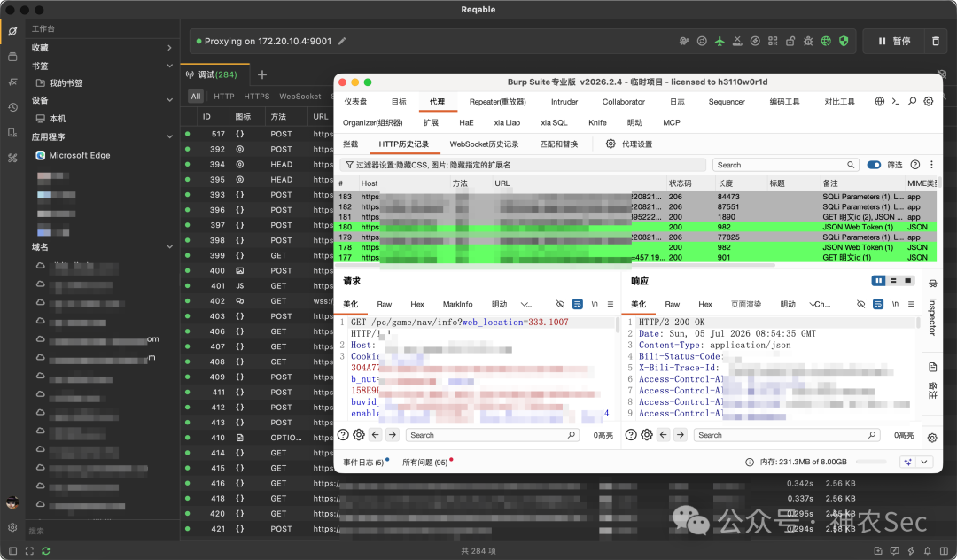Click the unlock padlock icon in Reqable toolbar
Image resolution: width=957 pixels, height=560 pixels.
[x=790, y=41]
